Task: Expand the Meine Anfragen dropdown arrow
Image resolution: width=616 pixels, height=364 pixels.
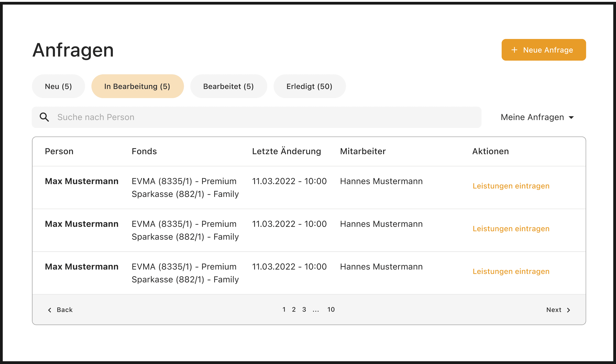Action: click(571, 118)
